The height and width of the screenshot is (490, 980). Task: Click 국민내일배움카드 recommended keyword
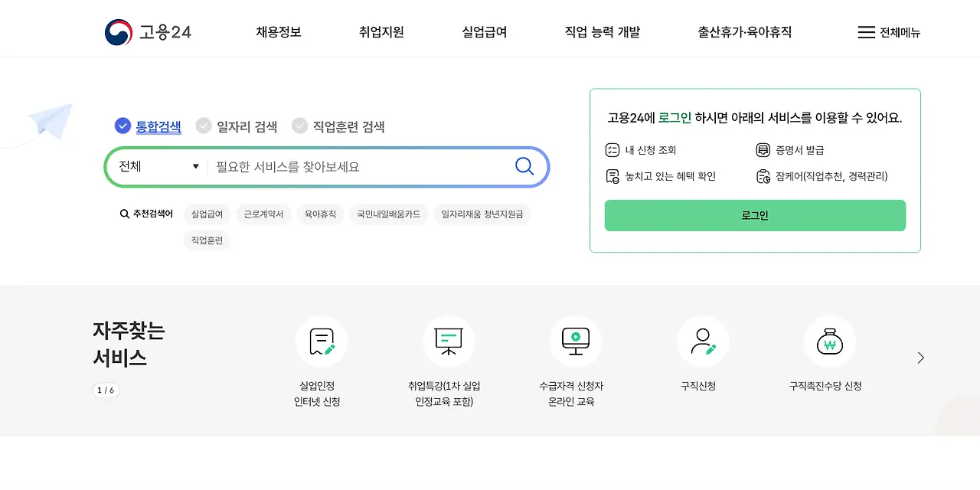point(389,214)
